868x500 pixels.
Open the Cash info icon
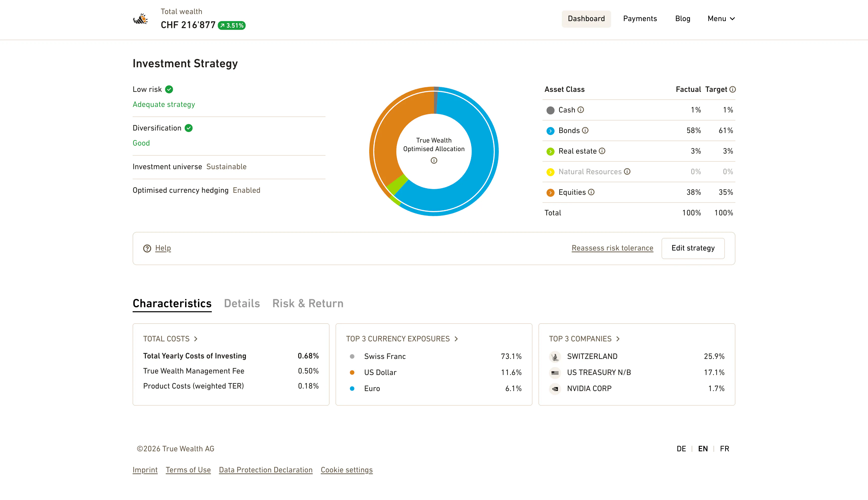(581, 110)
